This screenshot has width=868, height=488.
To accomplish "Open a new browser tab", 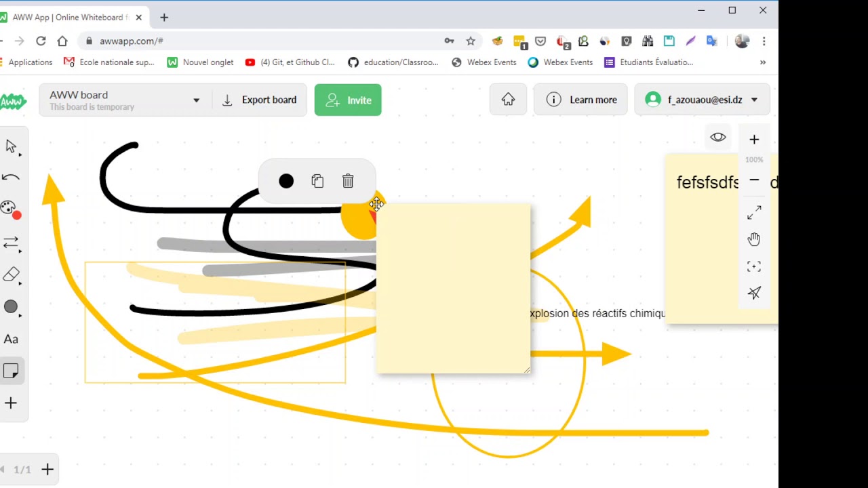I will 164,17.
